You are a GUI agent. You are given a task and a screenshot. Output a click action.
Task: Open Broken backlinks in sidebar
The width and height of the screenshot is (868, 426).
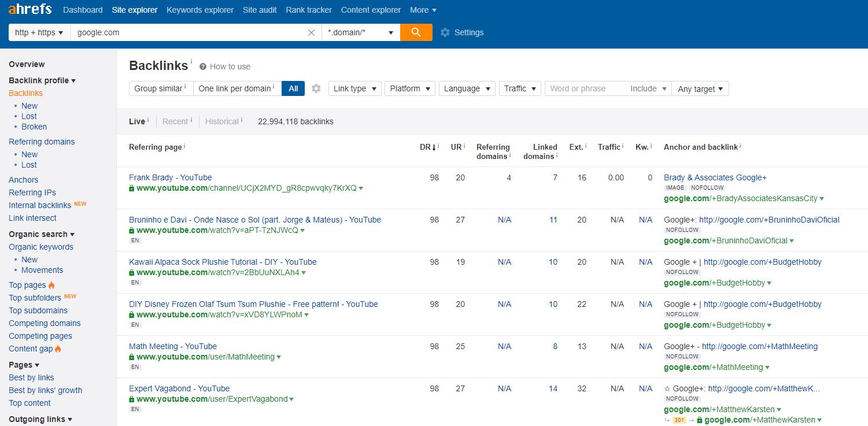tap(34, 127)
